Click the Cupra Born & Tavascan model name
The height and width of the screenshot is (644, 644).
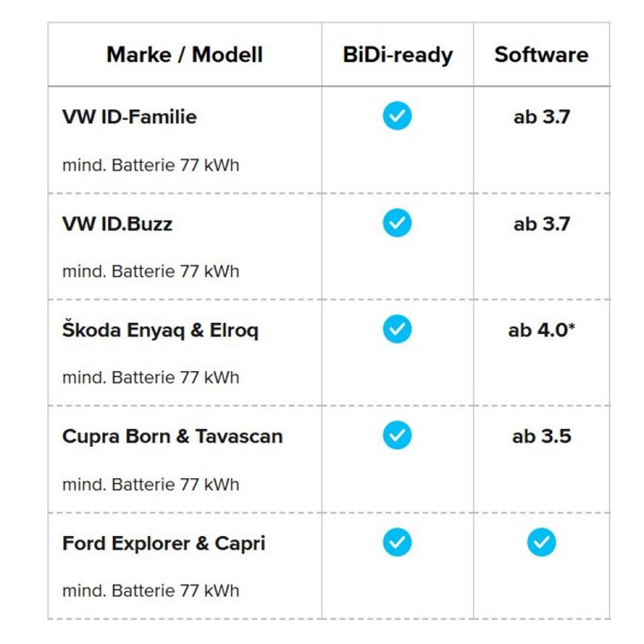pyautogui.click(x=173, y=436)
